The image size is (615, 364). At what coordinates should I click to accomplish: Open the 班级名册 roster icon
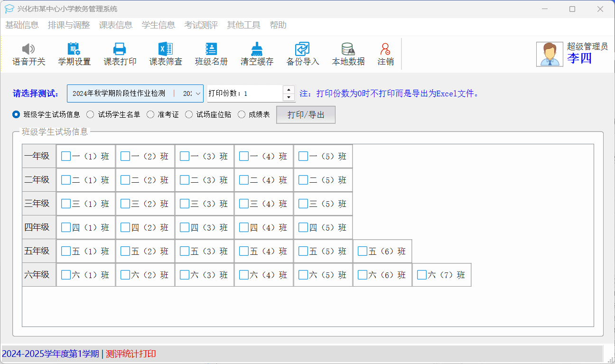click(211, 49)
